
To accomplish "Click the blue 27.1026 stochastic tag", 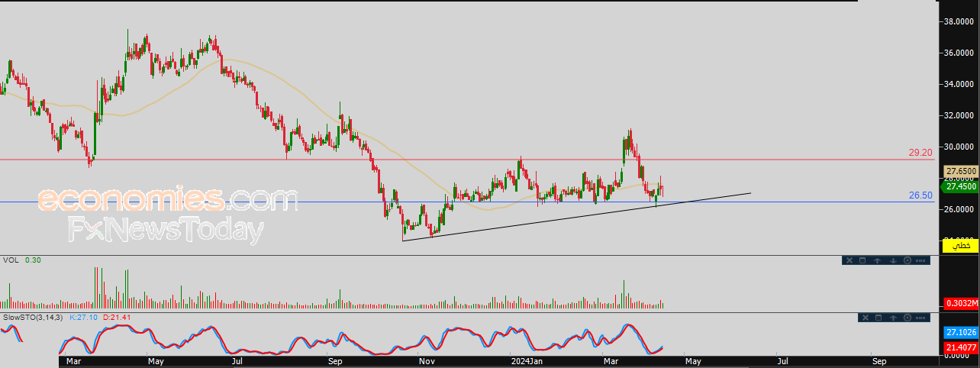I will click(x=961, y=333).
